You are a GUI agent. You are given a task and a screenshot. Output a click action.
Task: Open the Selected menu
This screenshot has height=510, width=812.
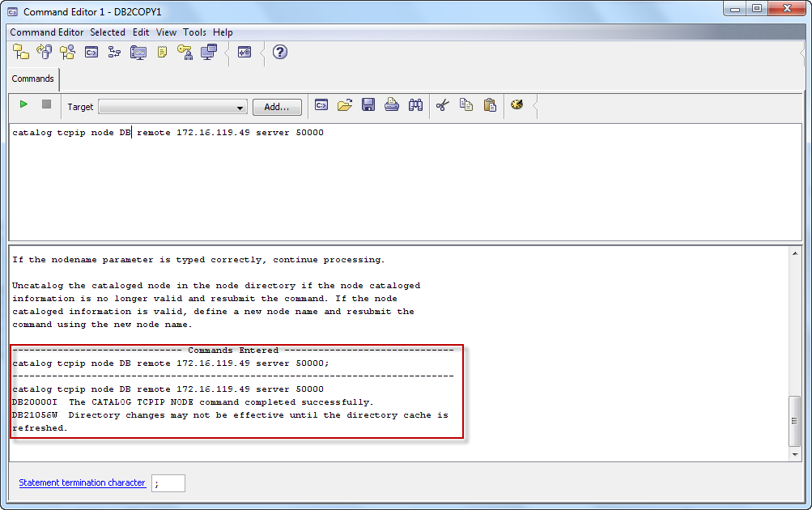coord(108,32)
